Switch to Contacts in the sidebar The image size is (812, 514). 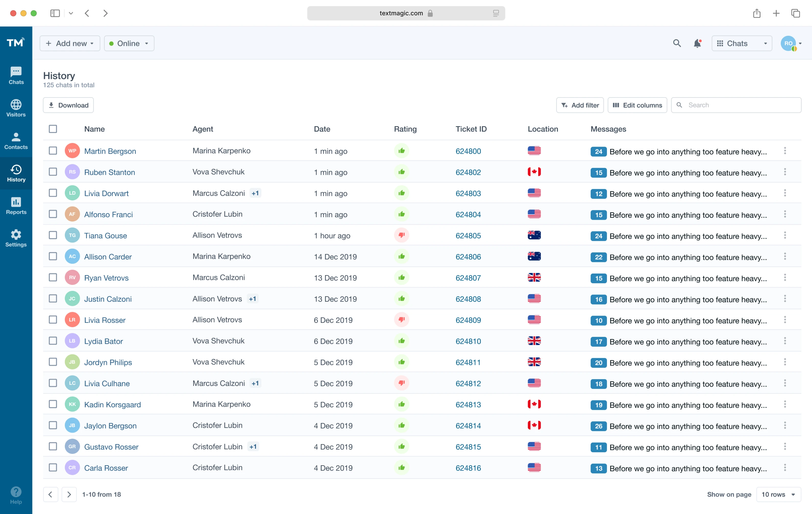(x=16, y=141)
